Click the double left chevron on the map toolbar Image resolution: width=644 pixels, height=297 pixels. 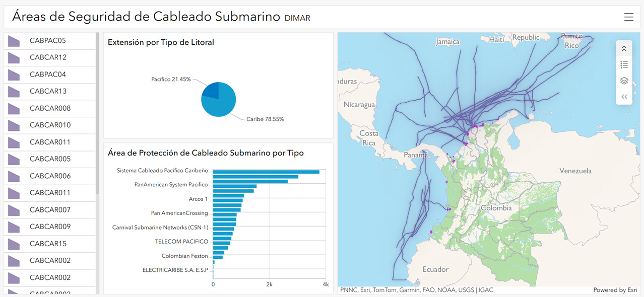click(624, 97)
